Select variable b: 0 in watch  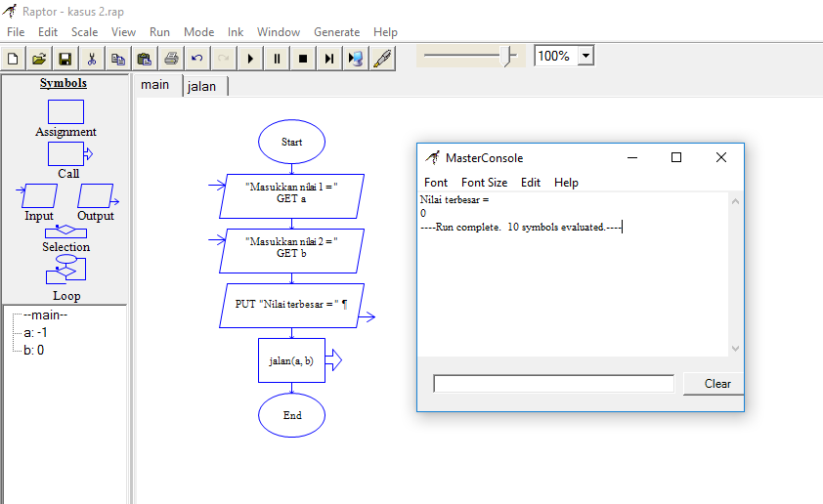tap(33, 350)
